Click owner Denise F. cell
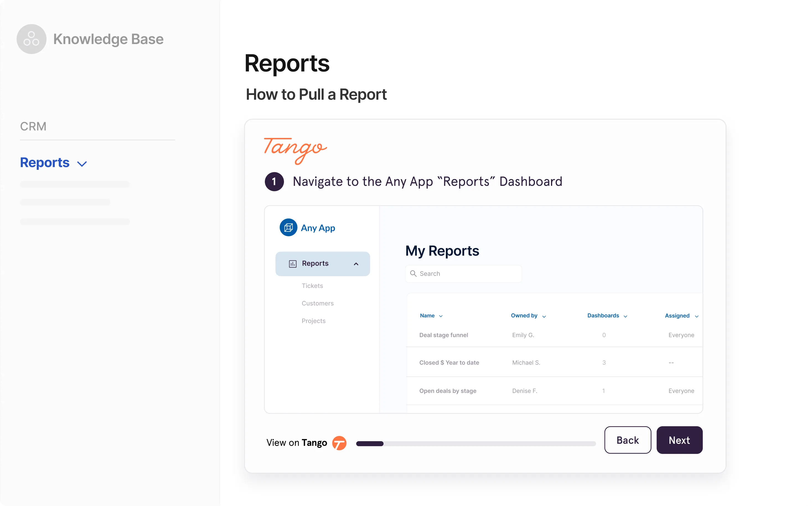 [525, 391]
